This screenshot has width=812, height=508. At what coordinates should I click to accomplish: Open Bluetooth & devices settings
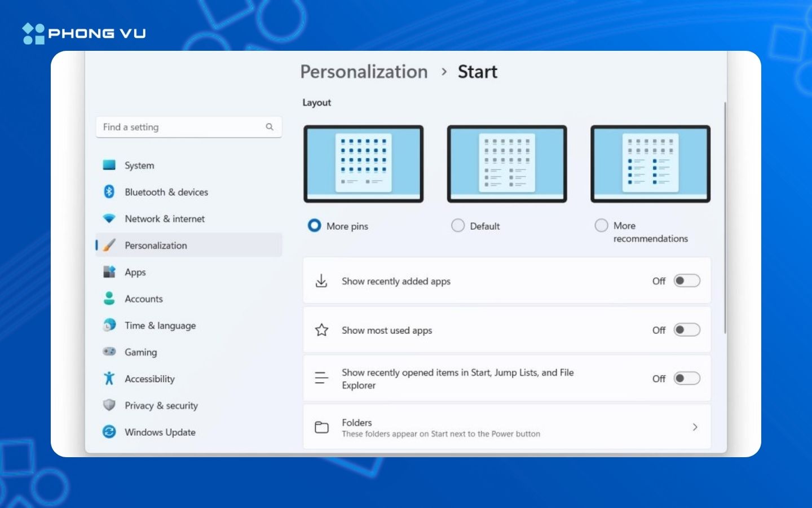166,192
